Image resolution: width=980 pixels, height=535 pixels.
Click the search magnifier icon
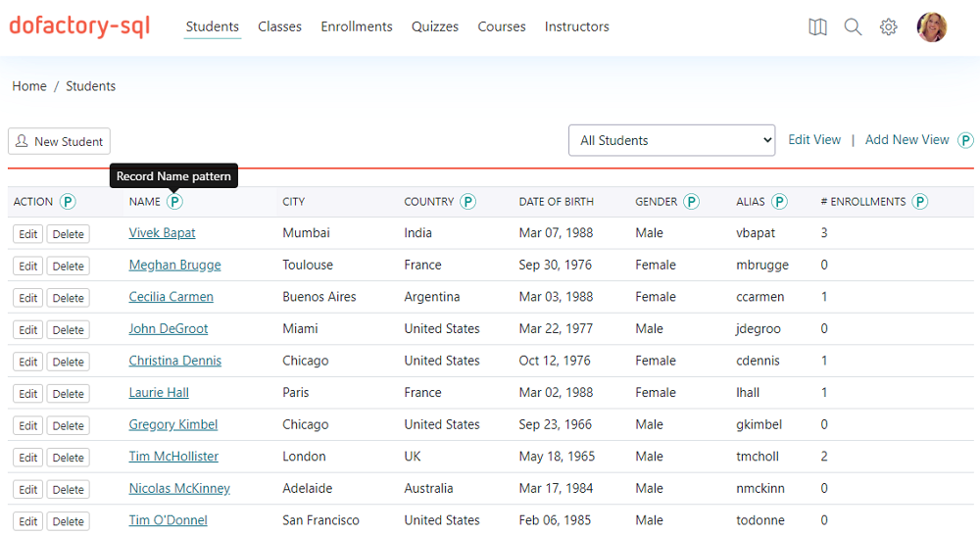pos(853,27)
